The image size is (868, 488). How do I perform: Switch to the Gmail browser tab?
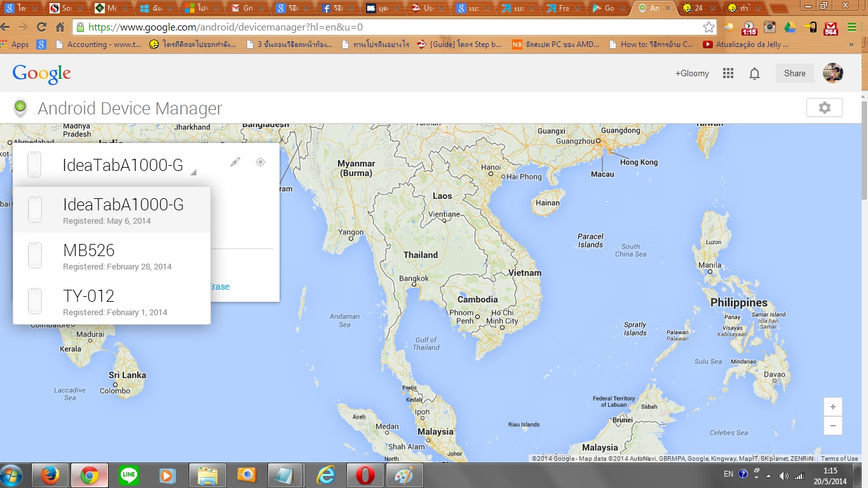247,8
